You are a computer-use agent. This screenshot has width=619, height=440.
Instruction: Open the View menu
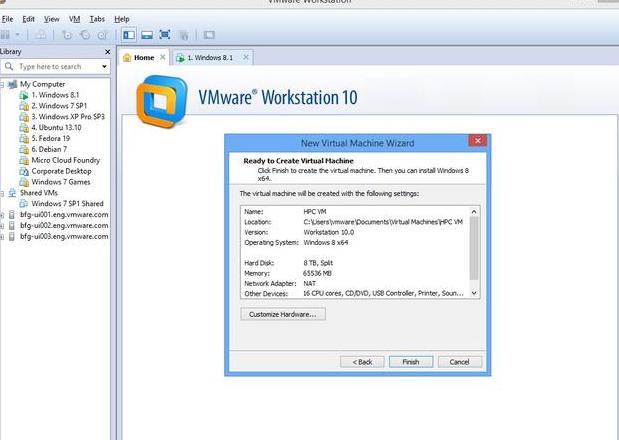(51, 19)
